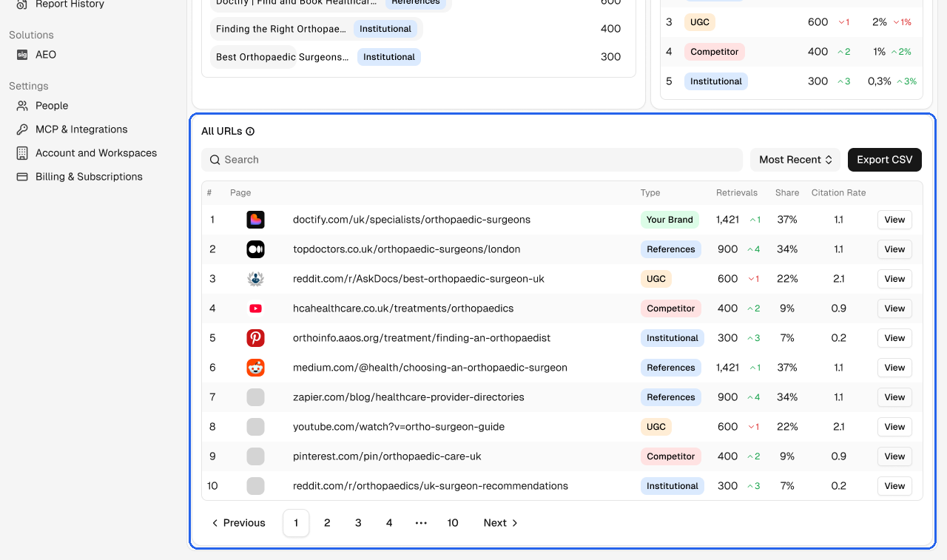Open the AEO solution icon in sidebar
The height and width of the screenshot is (560, 947).
click(22, 55)
